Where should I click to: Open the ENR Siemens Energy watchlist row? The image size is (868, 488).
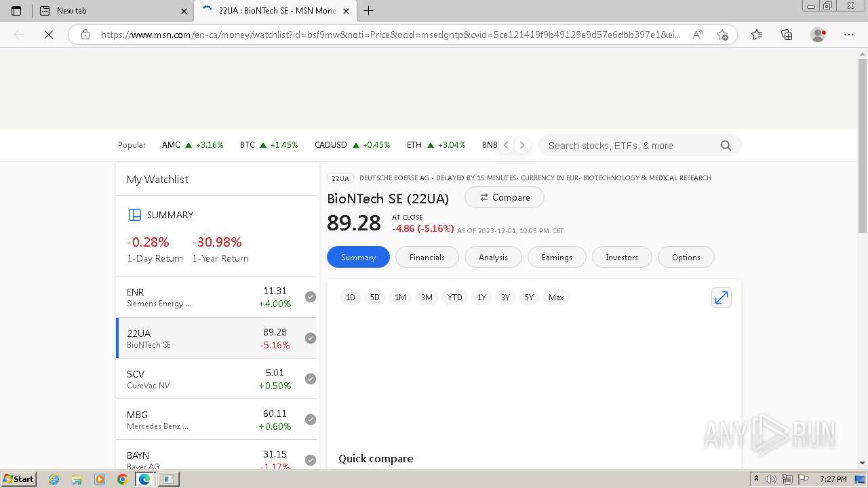[216, 297]
